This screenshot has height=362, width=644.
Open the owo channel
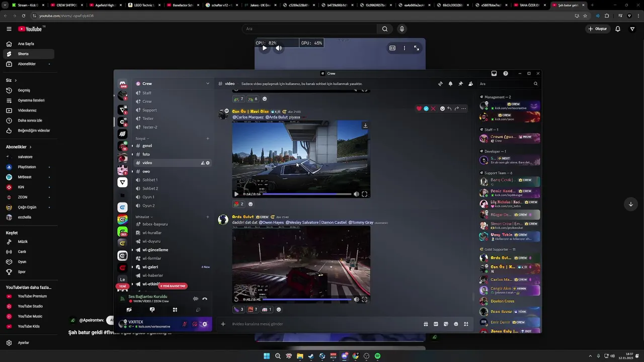tap(172, 171)
